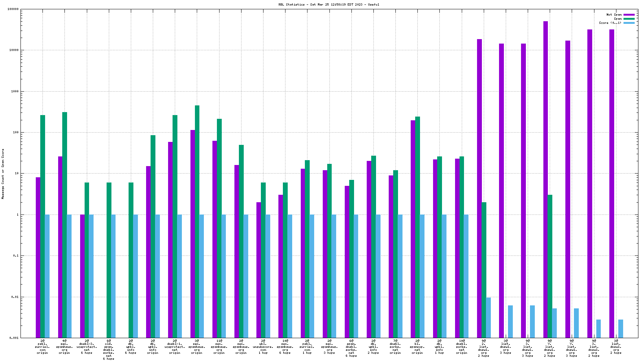Screen dimensions: 644x362
Task: Click the dnsbl-3.uceprotect.net 6 hops axis label
Action: [86, 347]
